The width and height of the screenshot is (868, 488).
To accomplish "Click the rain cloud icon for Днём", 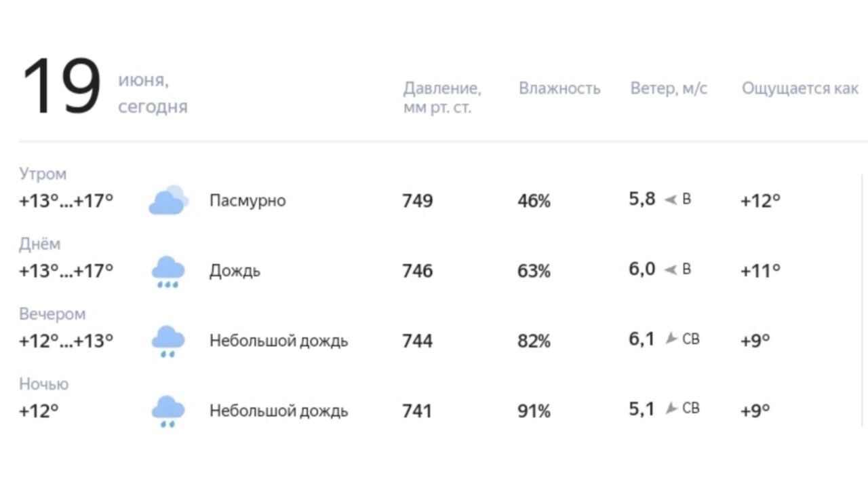I will tap(167, 271).
